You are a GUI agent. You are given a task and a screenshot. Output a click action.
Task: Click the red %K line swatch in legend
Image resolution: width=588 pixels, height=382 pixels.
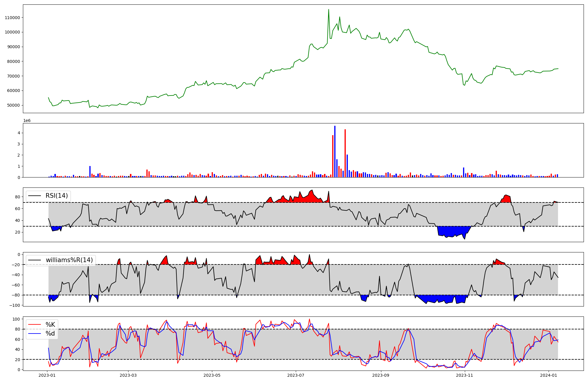[35, 325]
